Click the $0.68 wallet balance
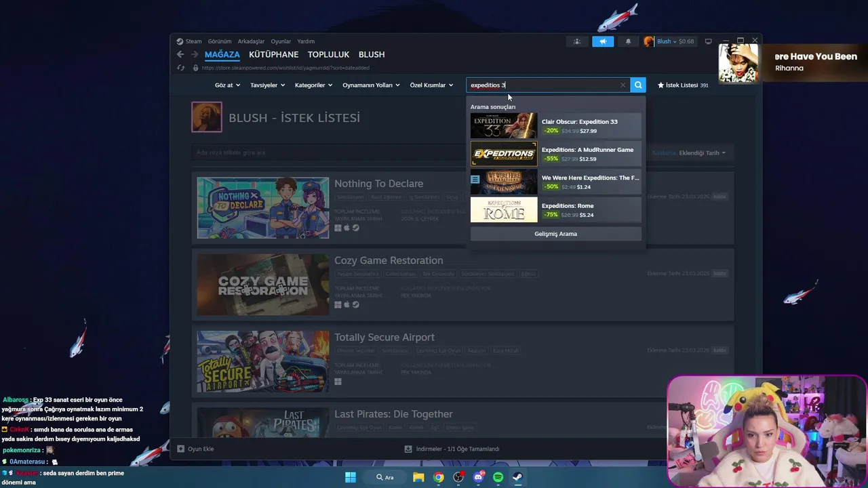 [x=686, y=41]
